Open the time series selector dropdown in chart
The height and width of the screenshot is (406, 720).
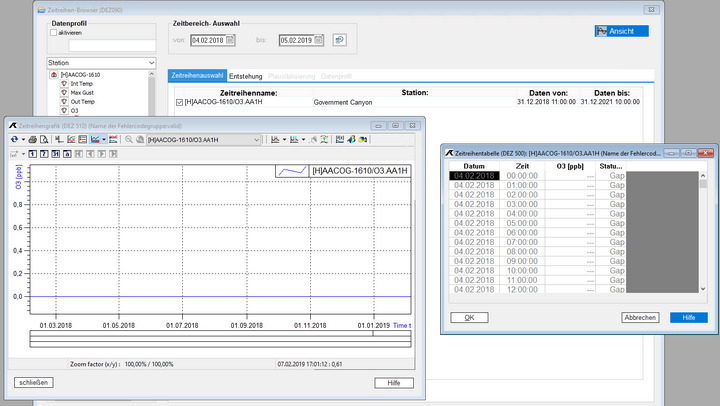[x=257, y=140]
